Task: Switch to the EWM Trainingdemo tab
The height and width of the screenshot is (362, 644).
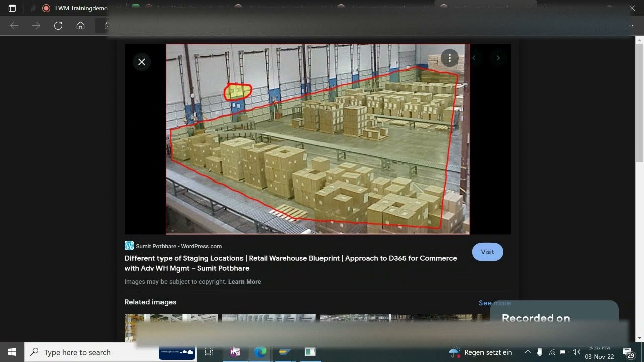Action: [x=75, y=8]
